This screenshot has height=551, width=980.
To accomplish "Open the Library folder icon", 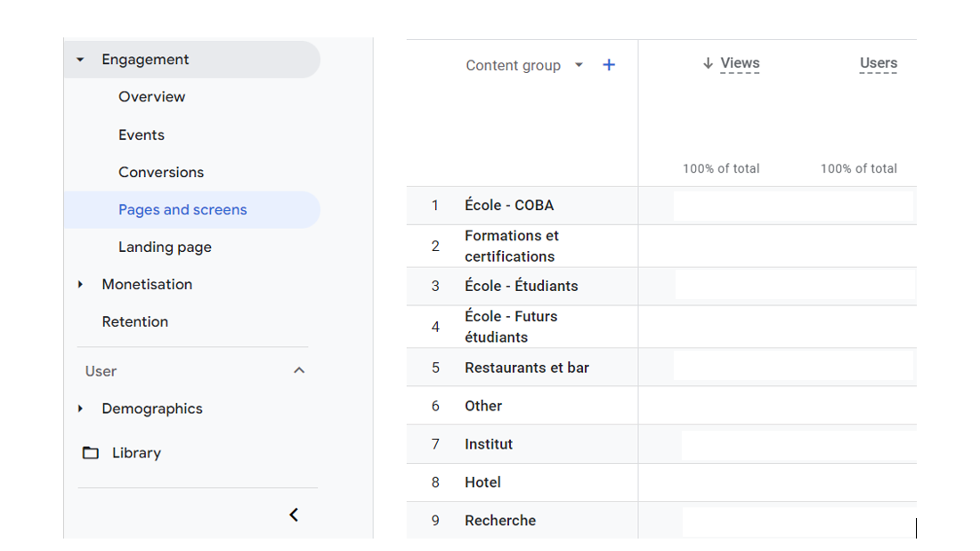I will pyautogui.click(x=91, y=453).
